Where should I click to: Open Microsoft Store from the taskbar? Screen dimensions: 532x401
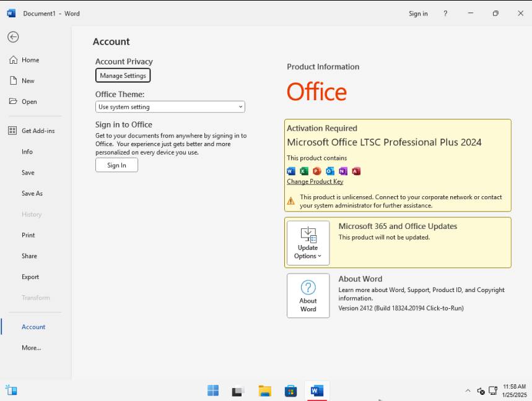290,390
